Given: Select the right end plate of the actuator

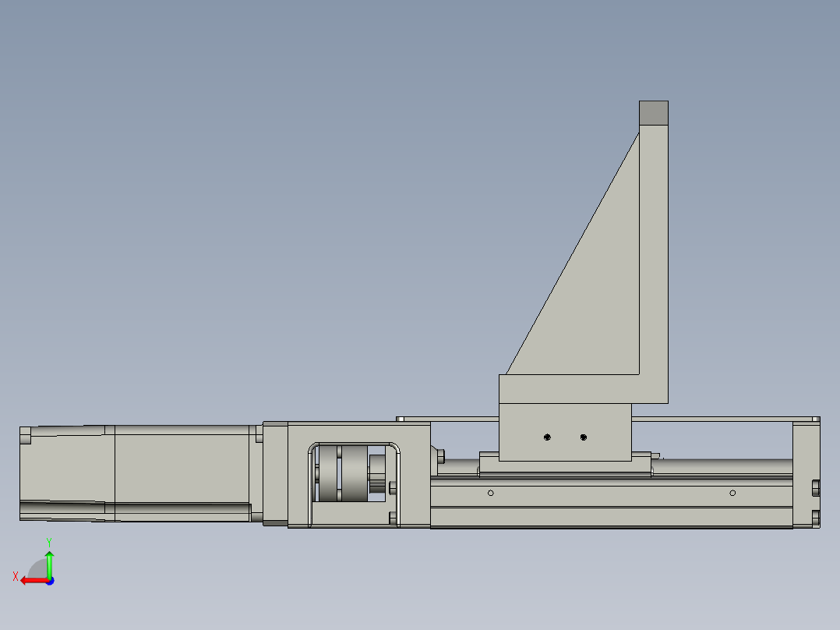Looking at the screenshot, I should point(806,475).
